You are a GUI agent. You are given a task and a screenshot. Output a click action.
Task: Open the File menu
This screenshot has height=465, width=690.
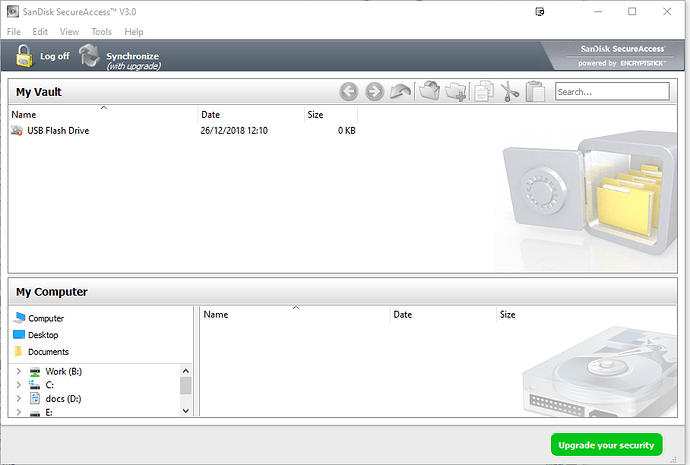click(x=14, y=32)
